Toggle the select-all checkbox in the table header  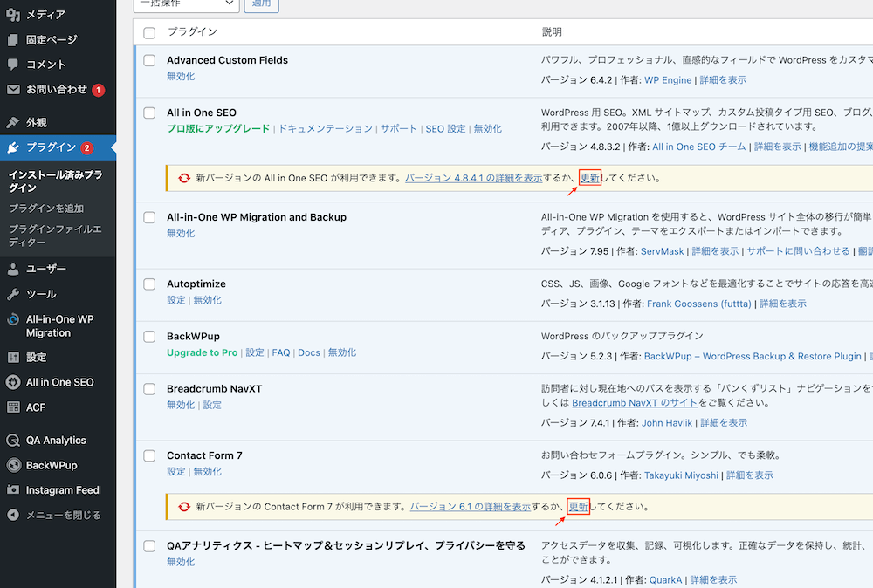click(x=149, y=33)
